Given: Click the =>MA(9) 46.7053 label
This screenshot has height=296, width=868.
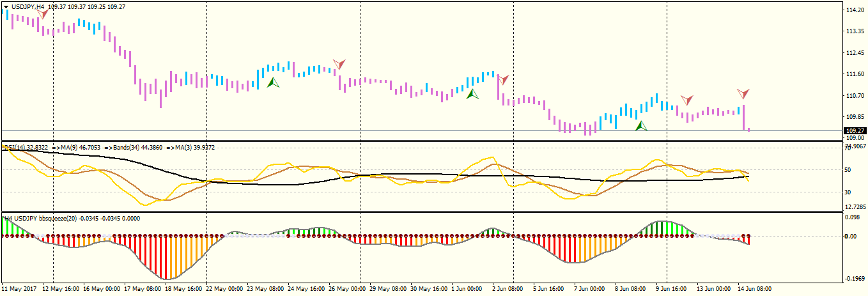Looking at the screenshot, I should click(x=77, y=148).
